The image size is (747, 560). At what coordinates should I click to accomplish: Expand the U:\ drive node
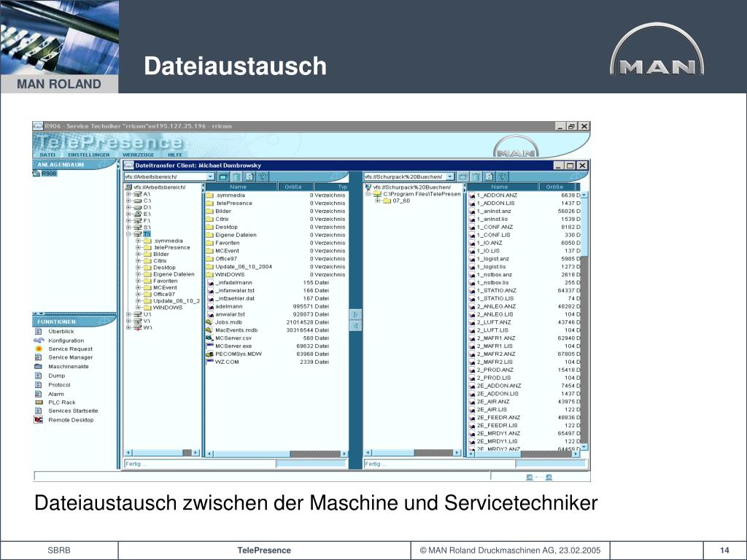(128, 314)
